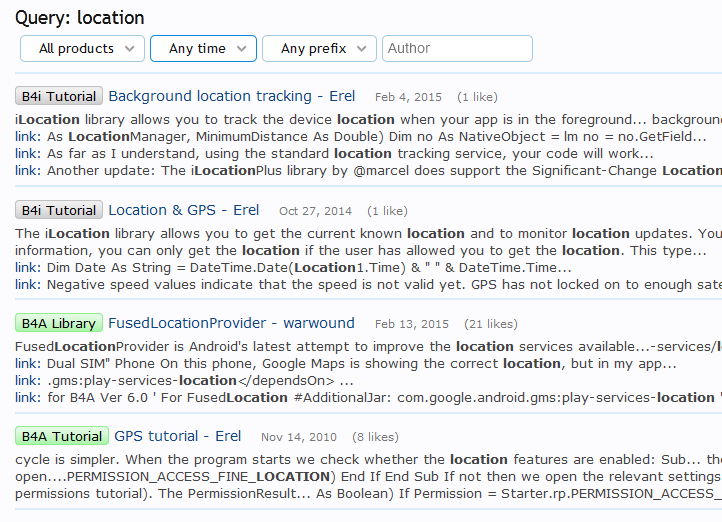
Task: Click the Feb 4, 2015 date
Action: pos(408,98)
